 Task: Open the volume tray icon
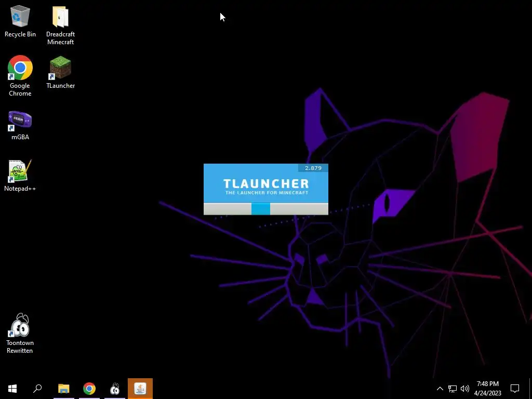point(465,389)
